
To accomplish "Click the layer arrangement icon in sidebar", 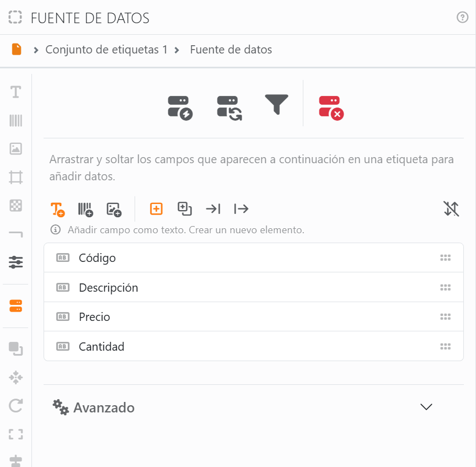I will tap(16, 348).
